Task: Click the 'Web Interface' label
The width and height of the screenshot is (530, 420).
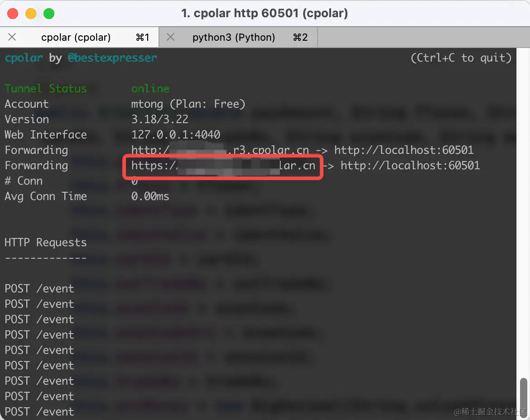Action: (x=46, y=135)
